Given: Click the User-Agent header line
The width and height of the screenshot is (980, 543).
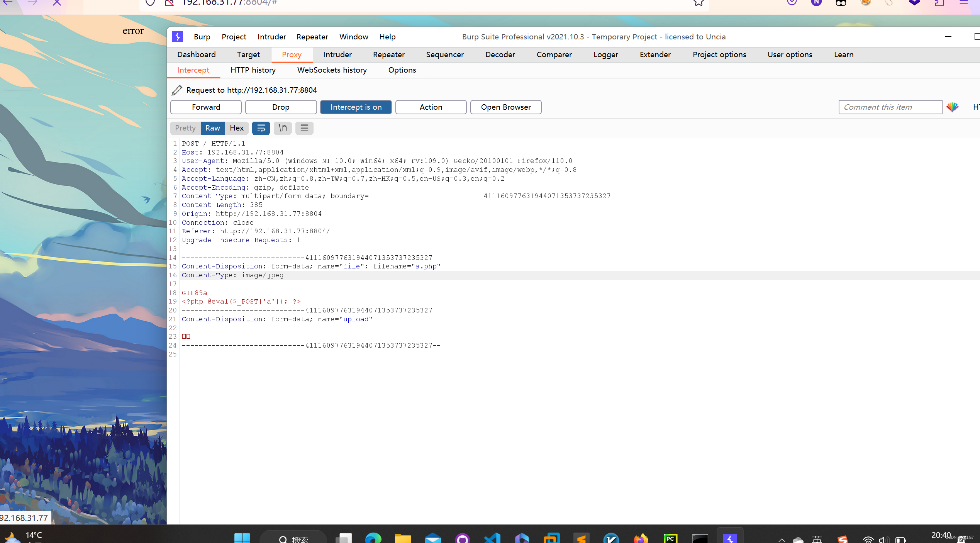Looking at the screenshot, I should coord(377,161).
